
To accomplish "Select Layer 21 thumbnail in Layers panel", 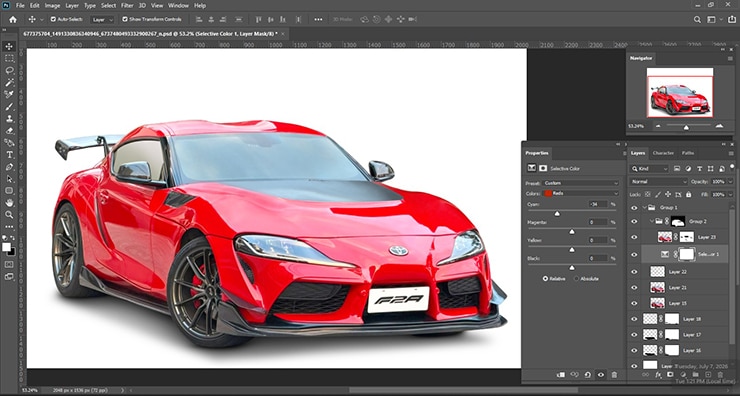I will (x=657, y=287).
